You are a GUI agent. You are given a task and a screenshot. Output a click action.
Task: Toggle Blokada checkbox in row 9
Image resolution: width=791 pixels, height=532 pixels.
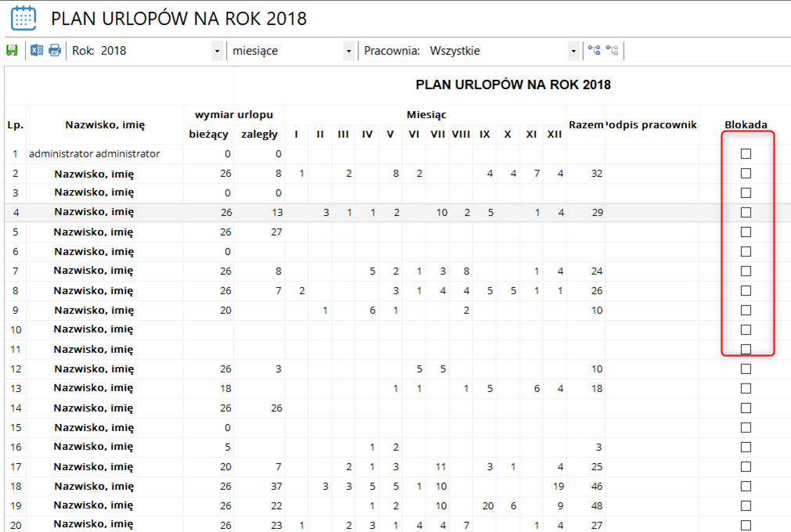[746, 310]
